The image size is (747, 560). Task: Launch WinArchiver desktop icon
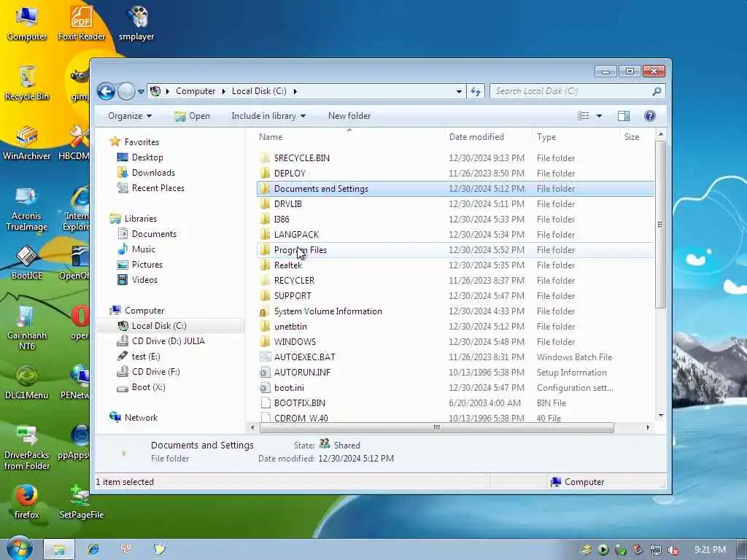click(27, 143)
